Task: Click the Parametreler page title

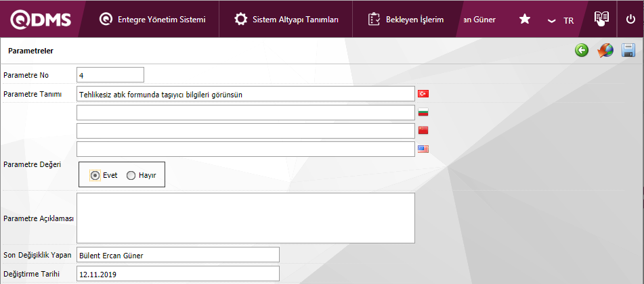Action: 30,51
